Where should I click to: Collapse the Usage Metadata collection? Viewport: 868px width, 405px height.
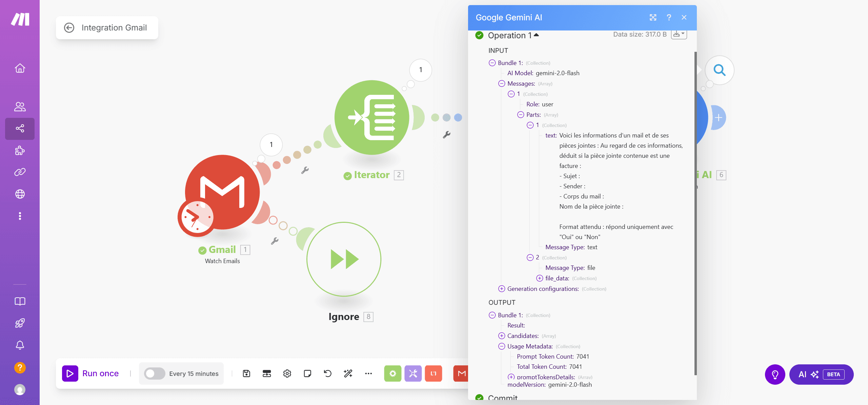click(x=502, y=346)
